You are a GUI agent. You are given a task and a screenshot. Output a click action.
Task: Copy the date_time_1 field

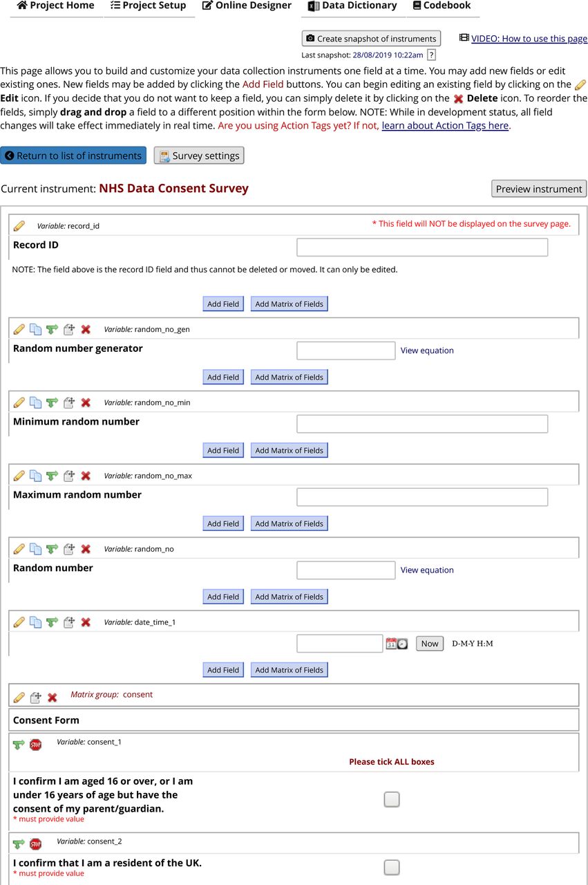coord(35,622)
